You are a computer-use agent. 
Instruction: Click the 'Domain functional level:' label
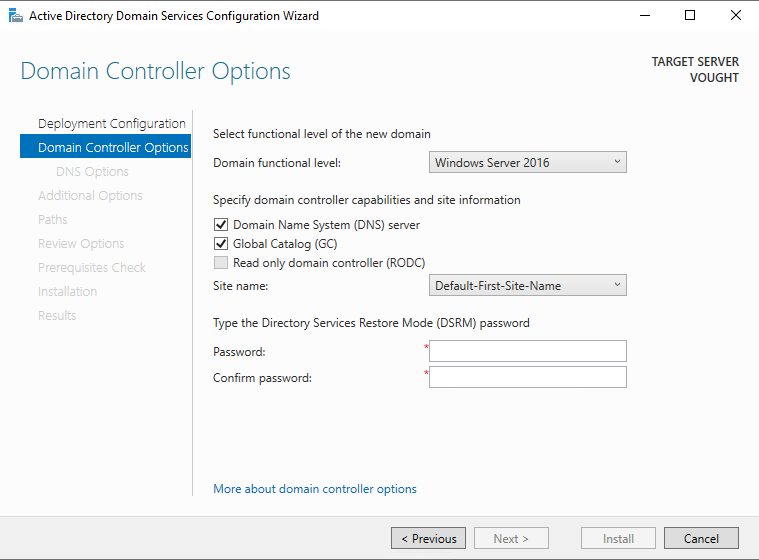point(277,163)
